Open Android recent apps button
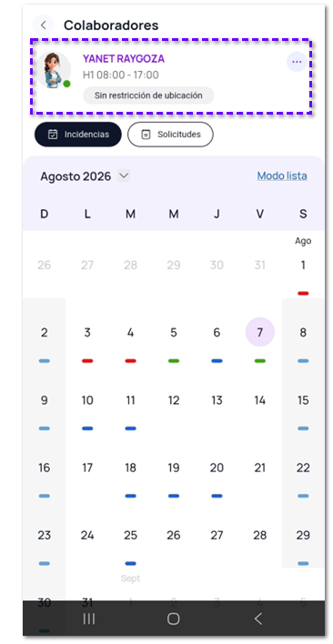333x644 pixels. (x=88, y=619)
